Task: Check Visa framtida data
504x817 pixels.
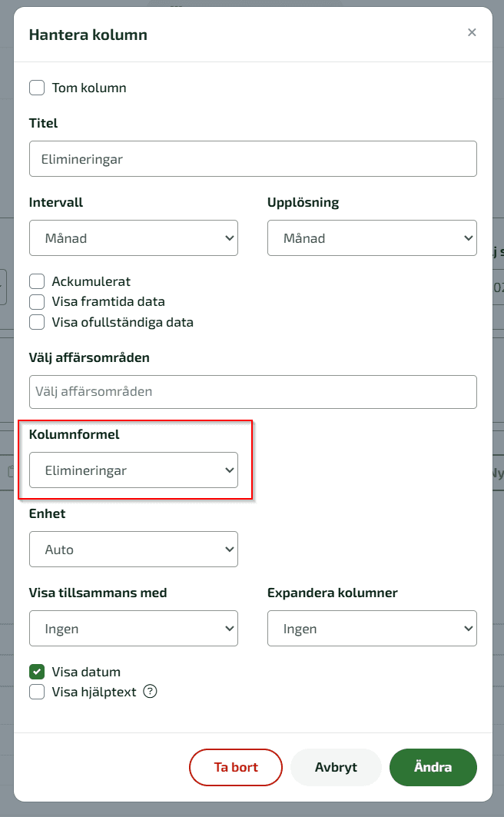Action: (x=37, y=302)
